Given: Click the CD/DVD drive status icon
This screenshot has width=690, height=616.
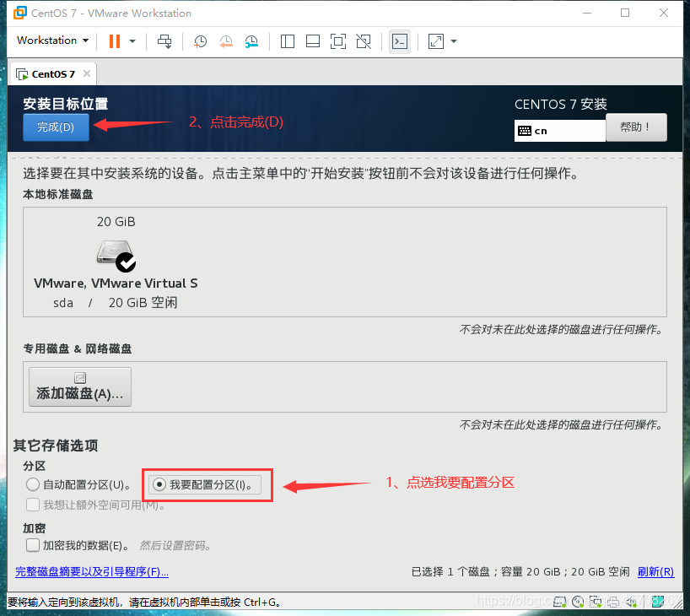Looking at the screenshot, I should 578,601.
